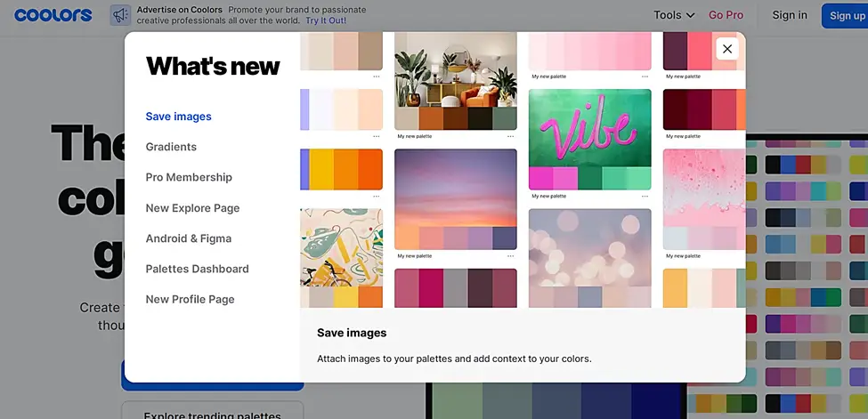Screen dimensions: 868x419
Task: Pick the yellow swatch in orange palette
Action: [321, 170]
